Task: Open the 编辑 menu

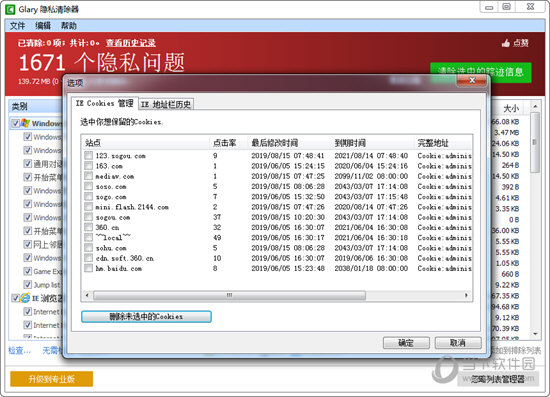Action: [x=43, y=26]
